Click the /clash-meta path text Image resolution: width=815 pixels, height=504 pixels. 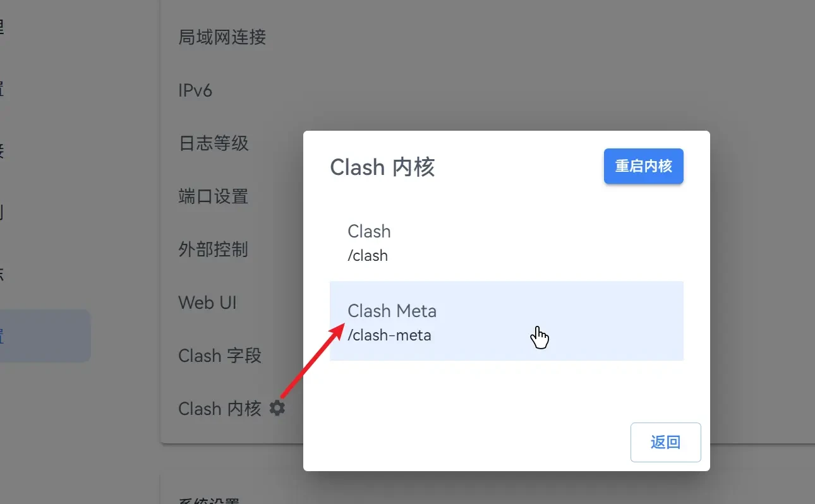click(389, 335)
